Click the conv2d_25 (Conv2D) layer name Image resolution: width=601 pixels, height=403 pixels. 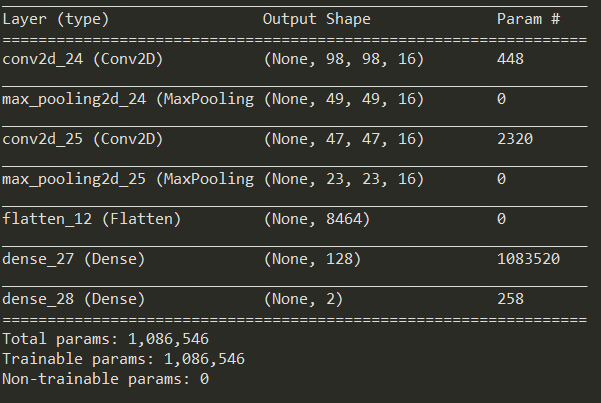pos(83,139)
